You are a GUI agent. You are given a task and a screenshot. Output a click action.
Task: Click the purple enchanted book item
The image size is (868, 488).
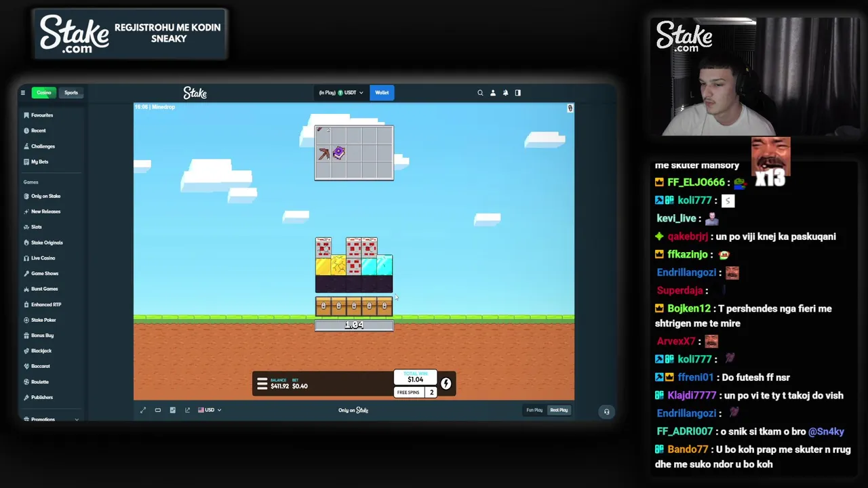(339, 153)
